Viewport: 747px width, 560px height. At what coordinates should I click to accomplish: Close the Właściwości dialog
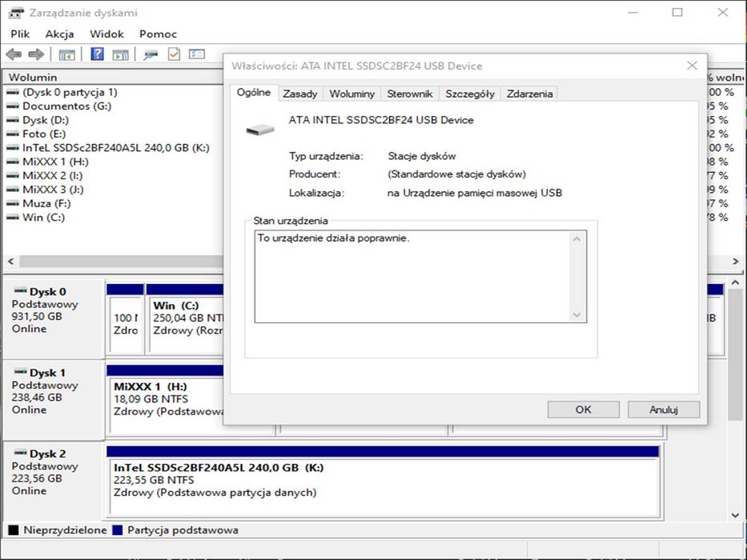pyautogui.click(x=693, y=66)
